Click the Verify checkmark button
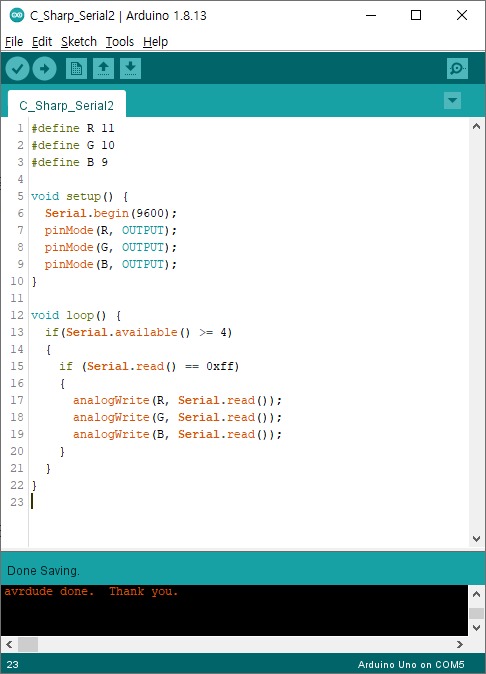The image size is (486, 674). [x=17, y=68]
